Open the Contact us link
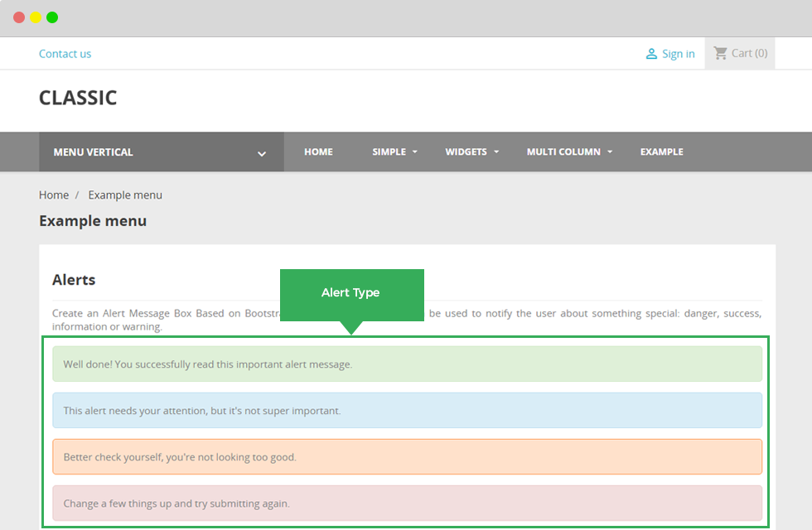The width and height of the screenshot is (812, 530). click(x=65, y=54)
